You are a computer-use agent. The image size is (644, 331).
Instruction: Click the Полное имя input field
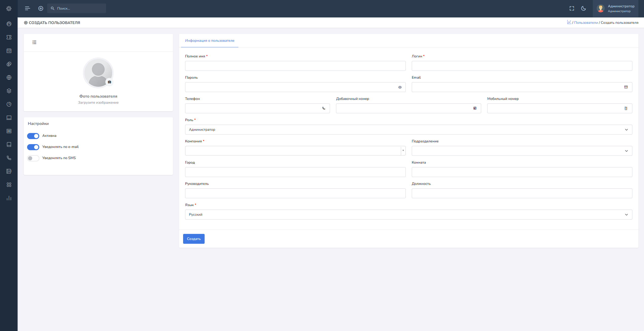pos(295,66)
